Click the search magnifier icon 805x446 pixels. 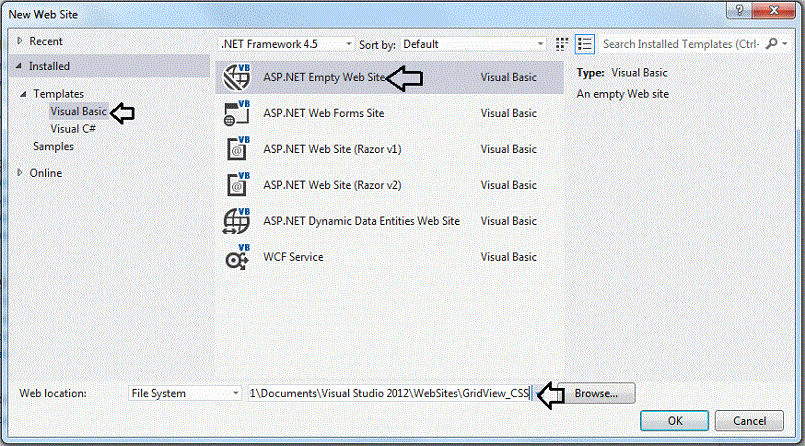pyautogui.click(x=771, y=44)
